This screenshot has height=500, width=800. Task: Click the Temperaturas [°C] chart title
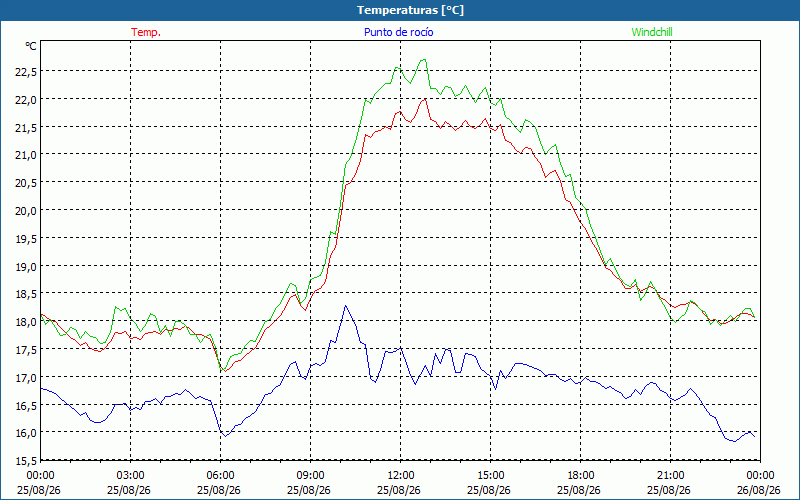pyautogui.click(x=410, y=10)
